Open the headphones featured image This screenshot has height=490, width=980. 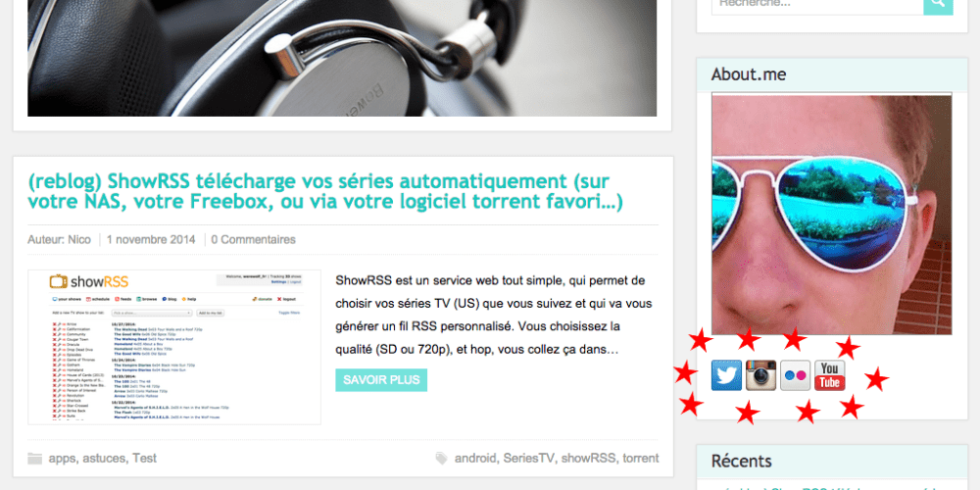click(342, 58)
